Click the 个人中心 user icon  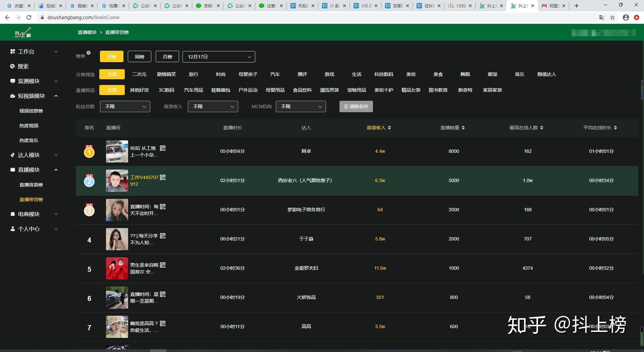[13, 229]
